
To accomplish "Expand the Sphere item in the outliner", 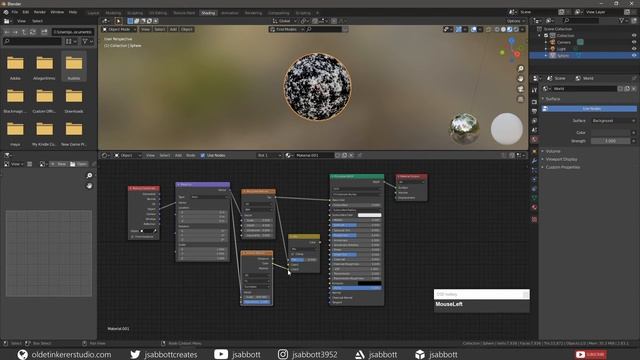I will 546,56.
